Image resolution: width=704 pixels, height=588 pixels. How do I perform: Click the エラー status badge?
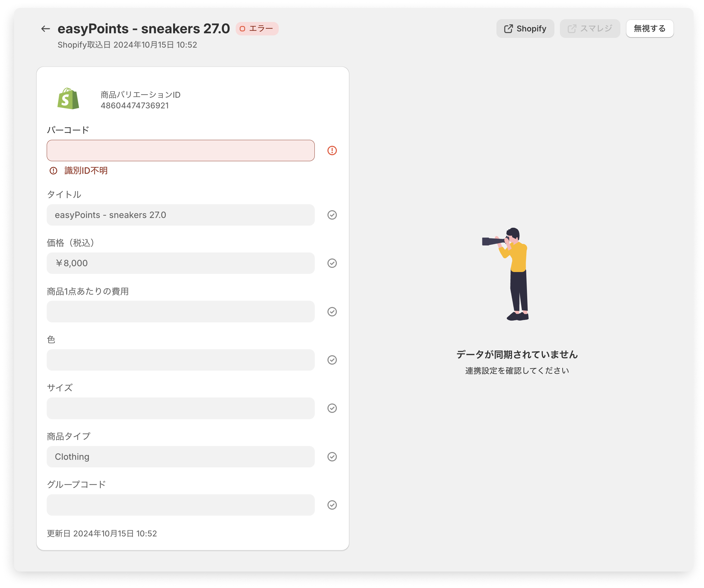[x=257, y=28]
